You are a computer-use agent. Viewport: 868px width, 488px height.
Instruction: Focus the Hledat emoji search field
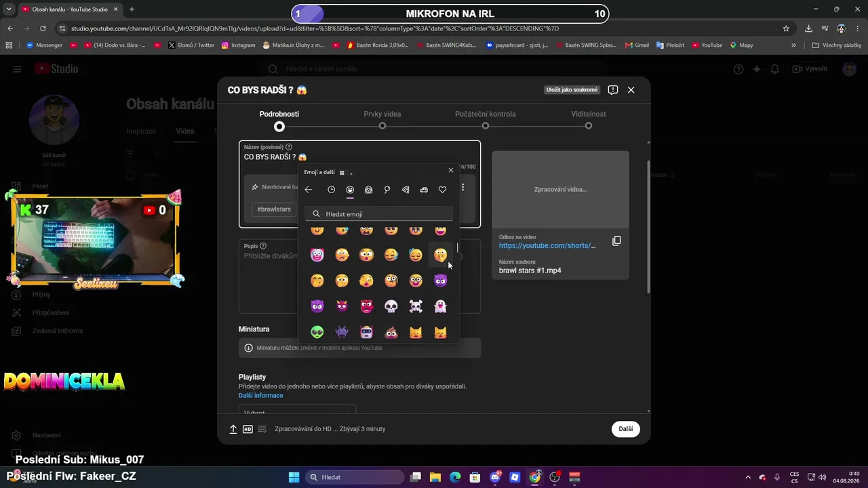378,214
